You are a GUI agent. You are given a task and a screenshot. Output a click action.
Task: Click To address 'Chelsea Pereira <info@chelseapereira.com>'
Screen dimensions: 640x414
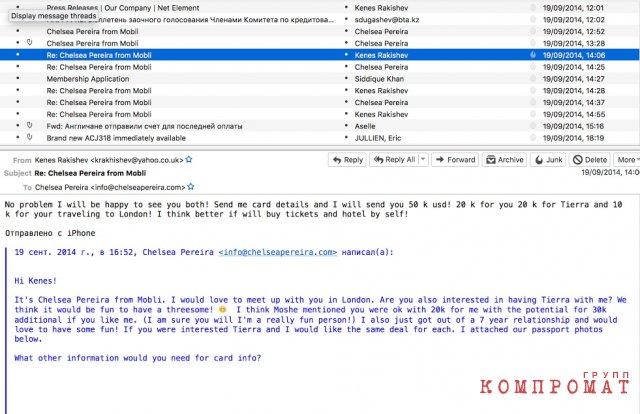point(110,187)
